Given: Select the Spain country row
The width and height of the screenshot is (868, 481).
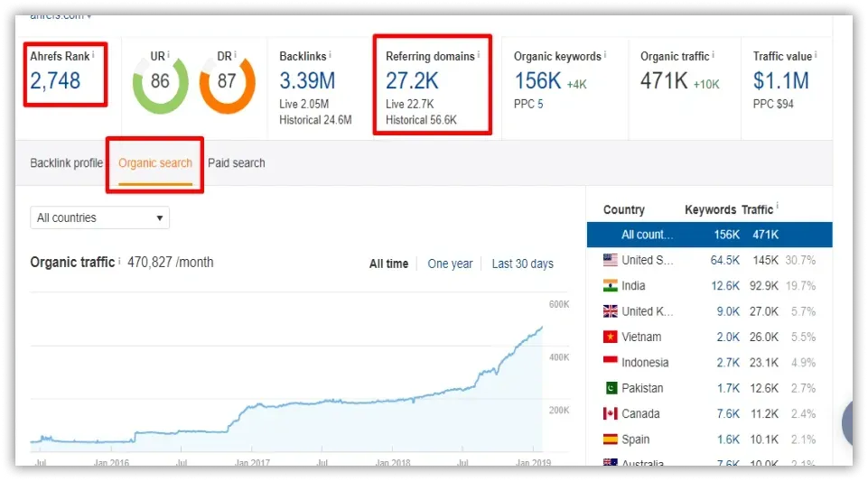Looking at the screenshot, I should (710, 439).
